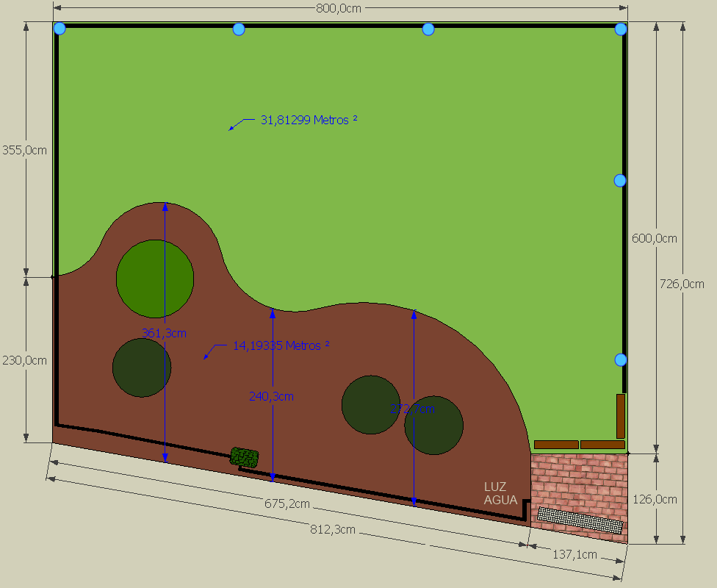Image resolution: width=717 pixels, height=588 pixels.
Task: Select the lower blue dot on right wall
Action: coord(621,360)
